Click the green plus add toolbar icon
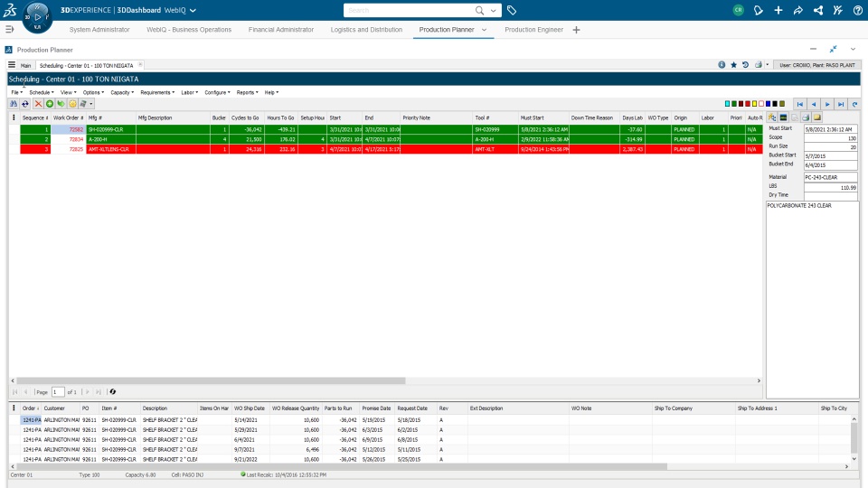The width and height of the screenshot is (868, 488). click(50, 103)
